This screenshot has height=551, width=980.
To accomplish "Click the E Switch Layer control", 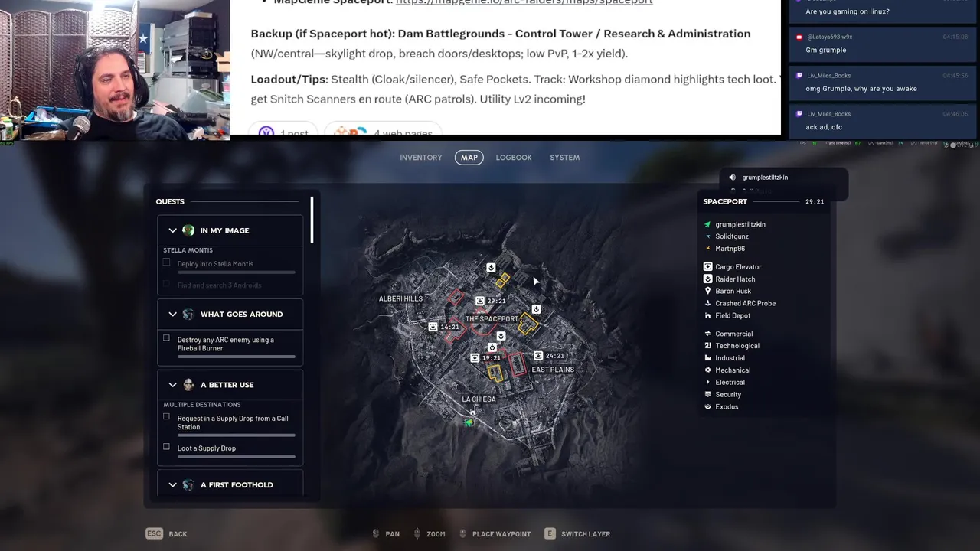I will pyautogui.click(x=577, y=533).
